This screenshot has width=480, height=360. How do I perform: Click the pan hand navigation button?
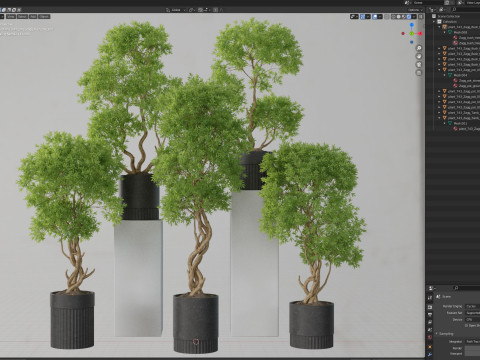tap(419, 56)
